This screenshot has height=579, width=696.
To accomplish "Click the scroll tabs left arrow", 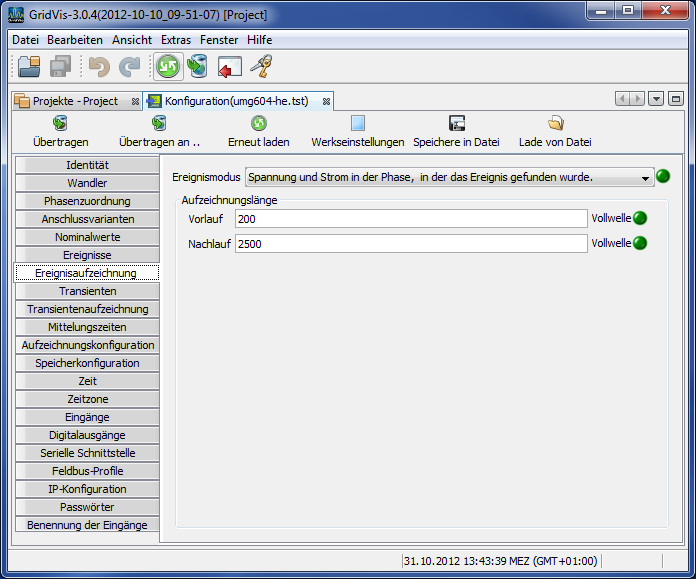I will point(622,99).
